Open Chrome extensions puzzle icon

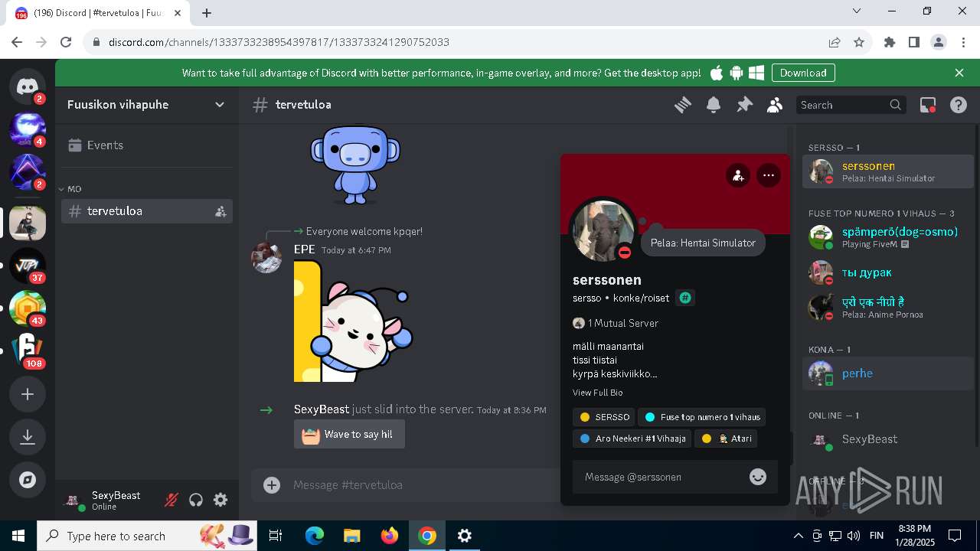click(890, 42)
